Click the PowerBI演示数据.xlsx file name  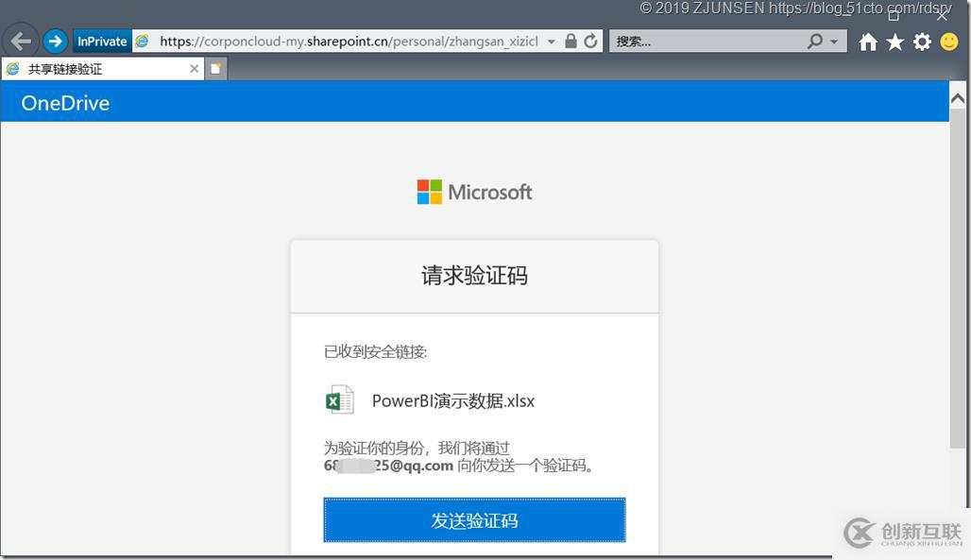(x=453, y=400)
